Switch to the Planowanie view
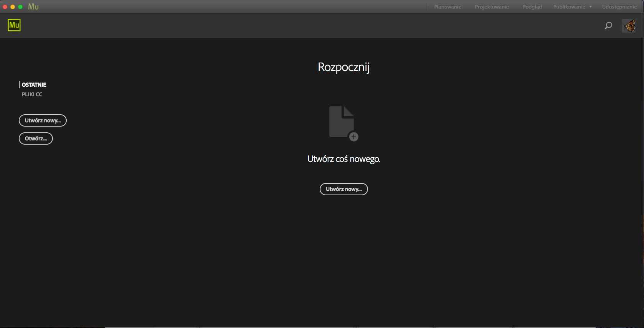644x328 pixels. point(448,7)
